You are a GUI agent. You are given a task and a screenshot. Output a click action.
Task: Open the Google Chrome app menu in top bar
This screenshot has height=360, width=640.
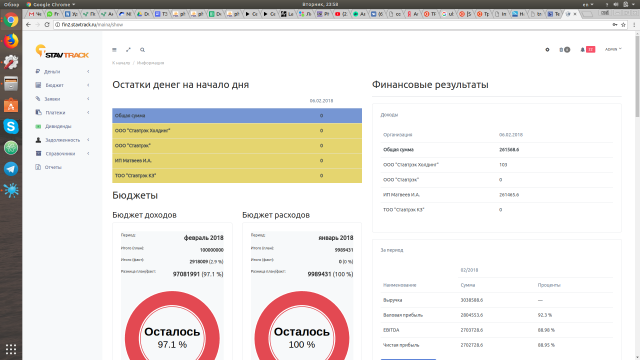[51, 4]
